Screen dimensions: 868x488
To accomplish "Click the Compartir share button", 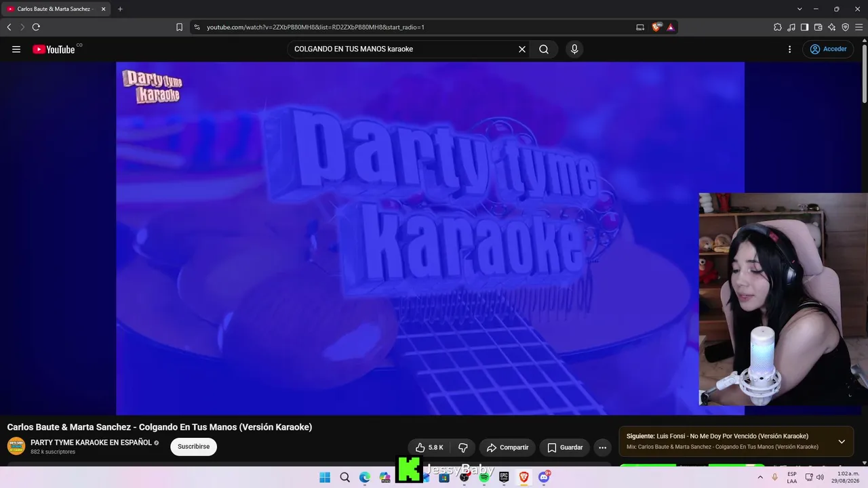I will [x=507, y=447].
